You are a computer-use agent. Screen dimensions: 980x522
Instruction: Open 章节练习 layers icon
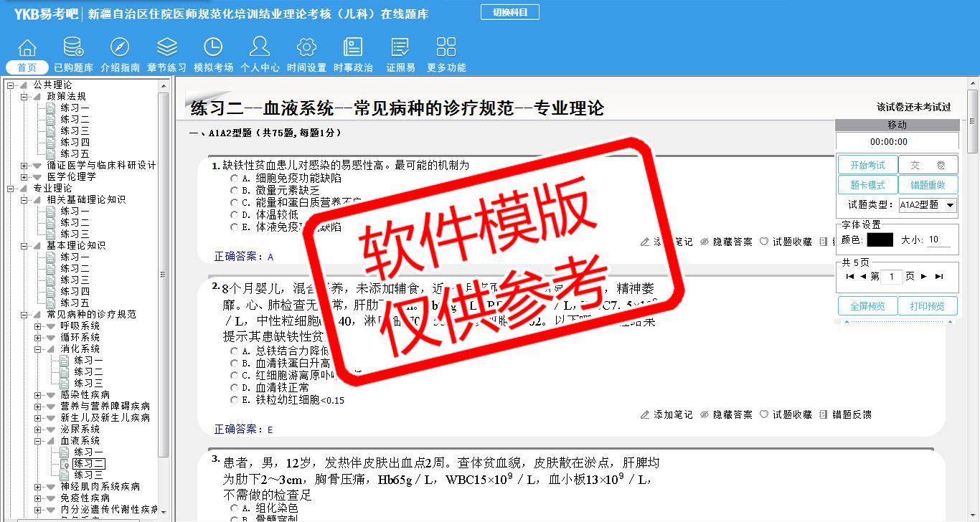coord(166,48)
